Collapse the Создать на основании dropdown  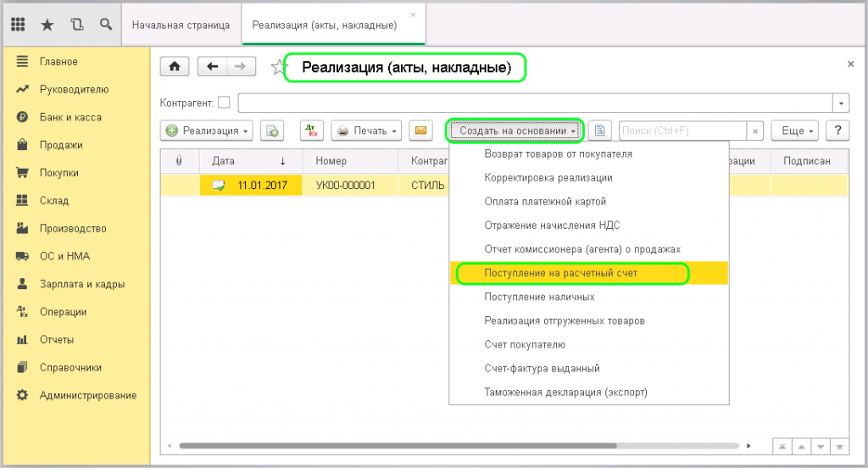(x=515, y=131)
